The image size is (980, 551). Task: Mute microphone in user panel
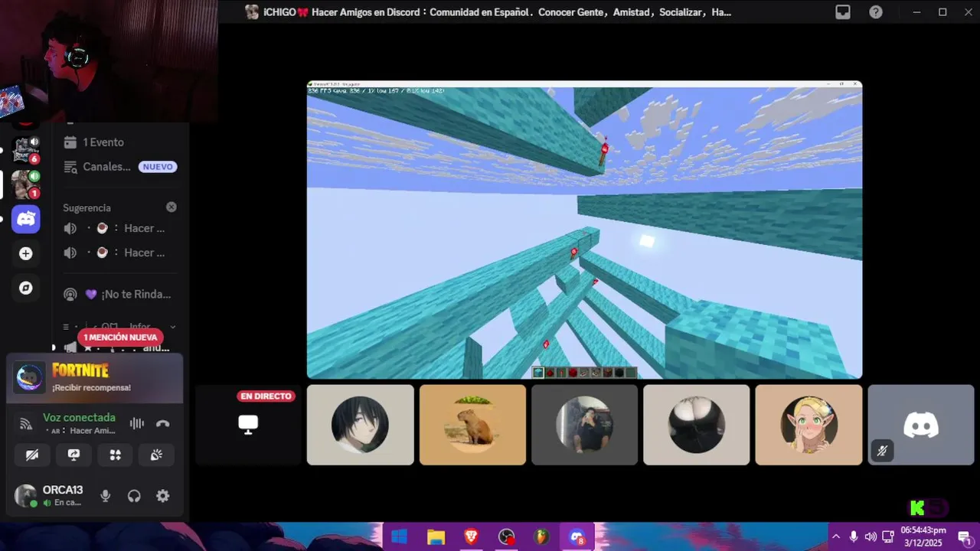click(106, 496)
